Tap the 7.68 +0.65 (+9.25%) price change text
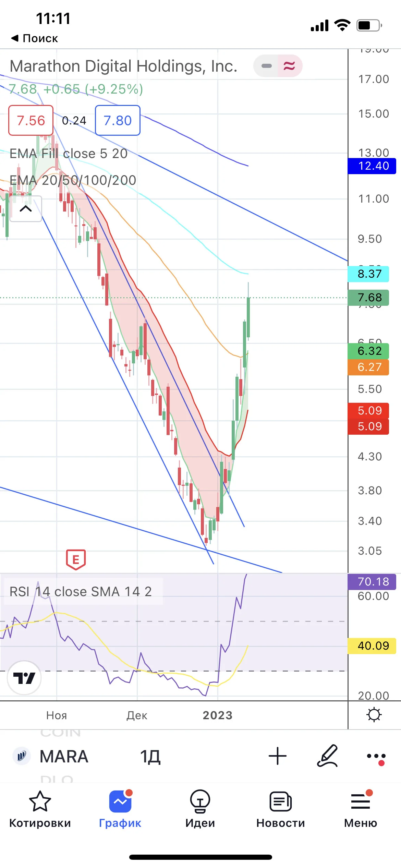Image resolution: width=401 pixels, height=868 pixels. tap(76, 89)
